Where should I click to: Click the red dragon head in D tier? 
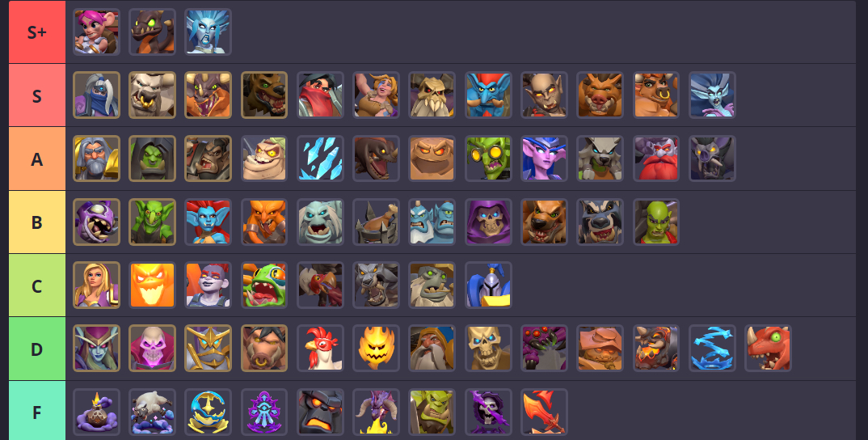point(768,348)
